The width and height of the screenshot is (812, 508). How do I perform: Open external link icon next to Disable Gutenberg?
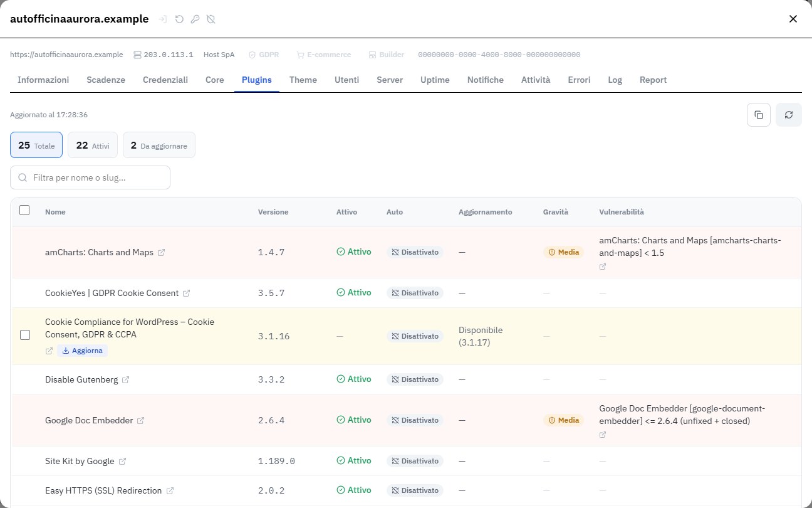click(x=125, y=379)
